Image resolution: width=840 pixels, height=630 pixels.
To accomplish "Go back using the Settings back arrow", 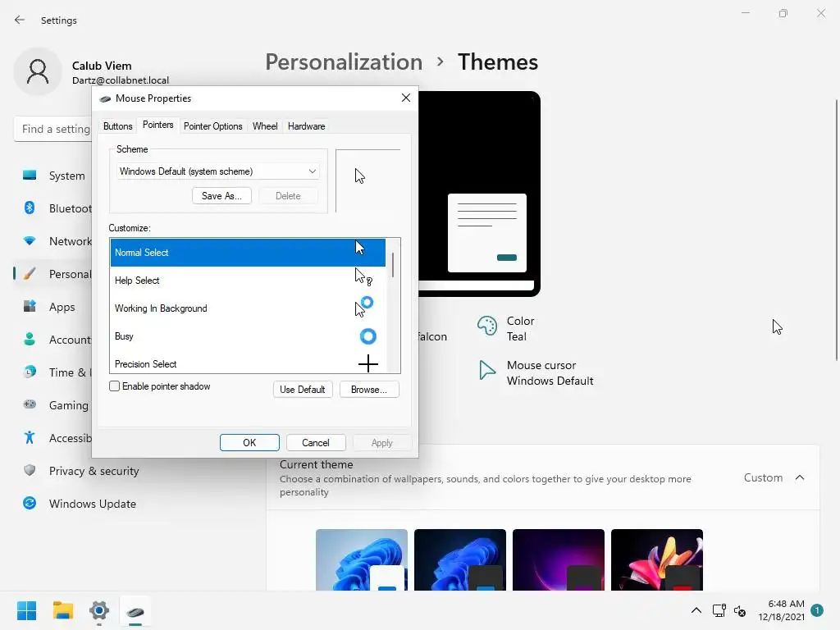I will click(20, 20).
